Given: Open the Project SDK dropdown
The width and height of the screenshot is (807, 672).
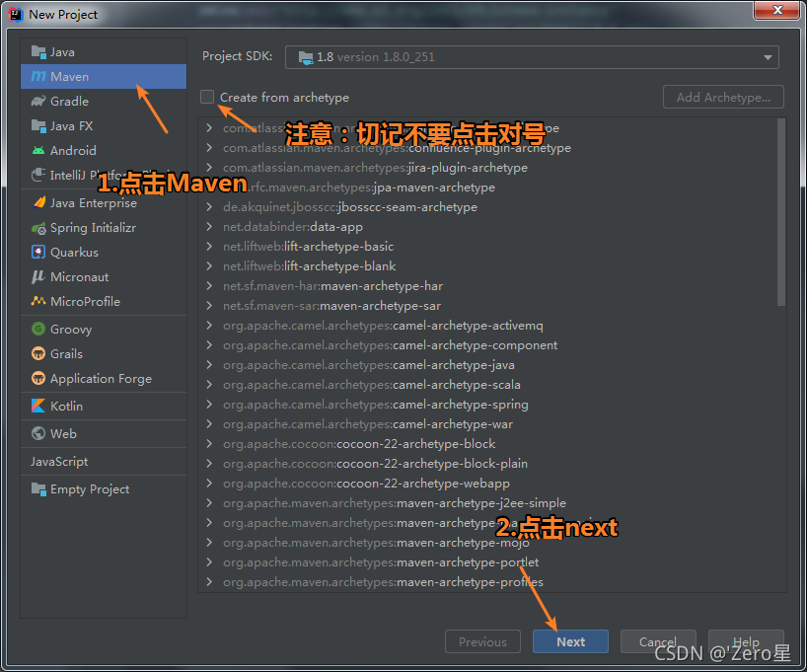Looking at the screenshot, I should click(532, 57).
